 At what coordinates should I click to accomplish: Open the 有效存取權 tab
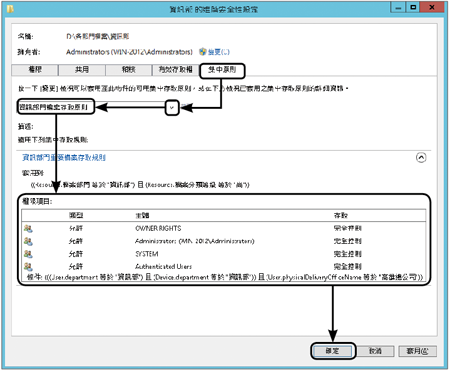click(x=176, y=70)
